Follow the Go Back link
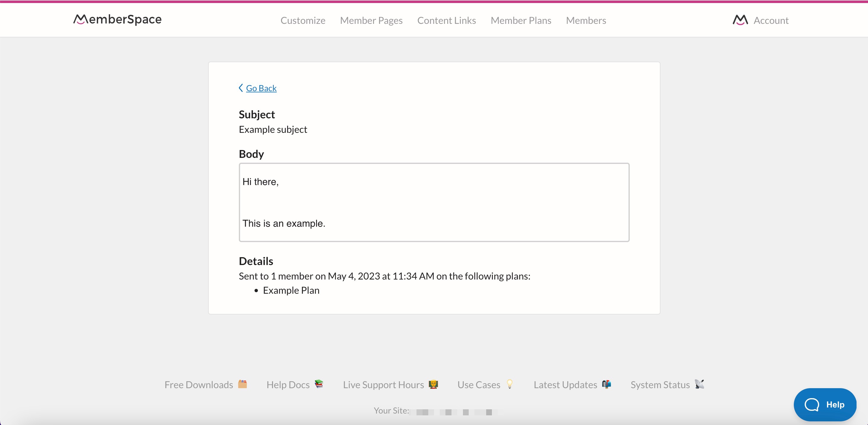Screen dimensions: 868x425 (x=261, y=88)
